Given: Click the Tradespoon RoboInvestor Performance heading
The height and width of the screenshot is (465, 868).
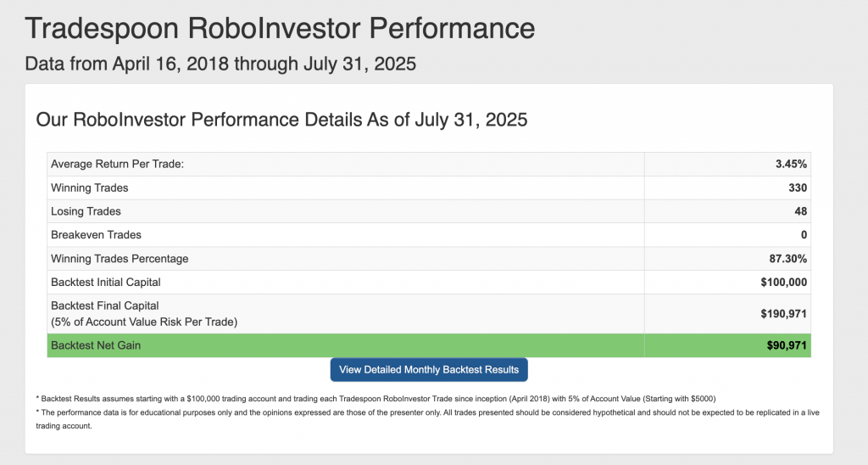Looking at the screenshot, I should (280, 28).
